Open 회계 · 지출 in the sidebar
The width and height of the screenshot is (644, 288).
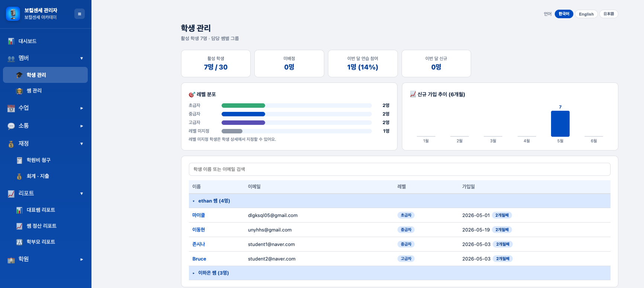tap(45, 176)
